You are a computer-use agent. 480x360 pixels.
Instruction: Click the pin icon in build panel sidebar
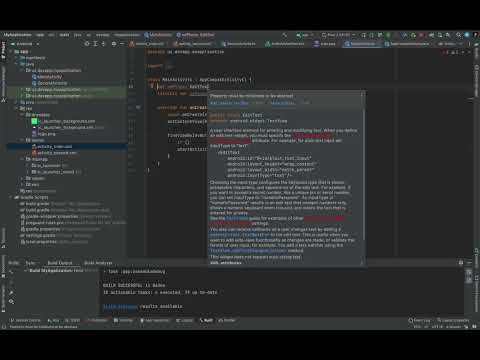(11, 293)
